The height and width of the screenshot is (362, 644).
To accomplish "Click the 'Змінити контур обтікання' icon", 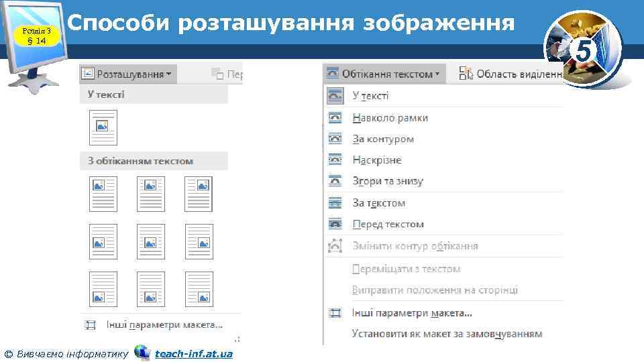I will (x=335, y=246).
